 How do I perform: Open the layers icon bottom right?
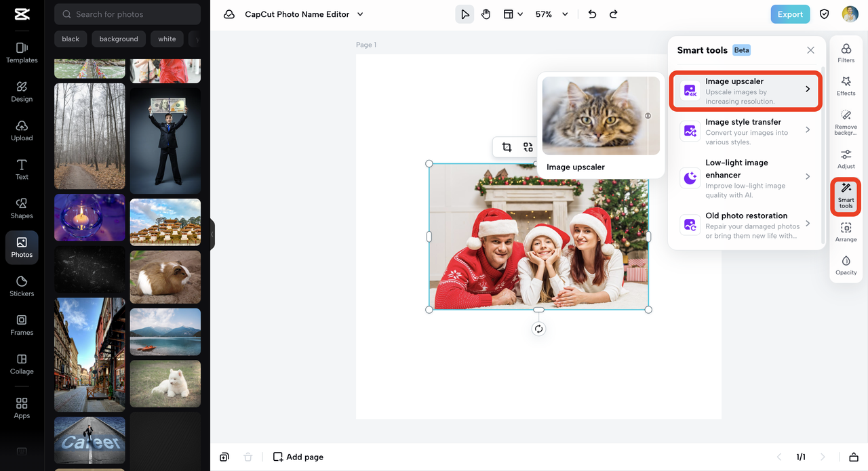(x=854, y=457)
